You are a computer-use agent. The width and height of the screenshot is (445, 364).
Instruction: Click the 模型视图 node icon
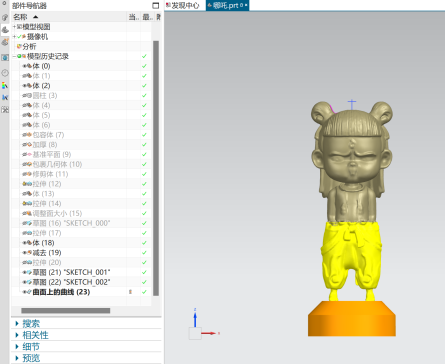(x=19, y=27)
